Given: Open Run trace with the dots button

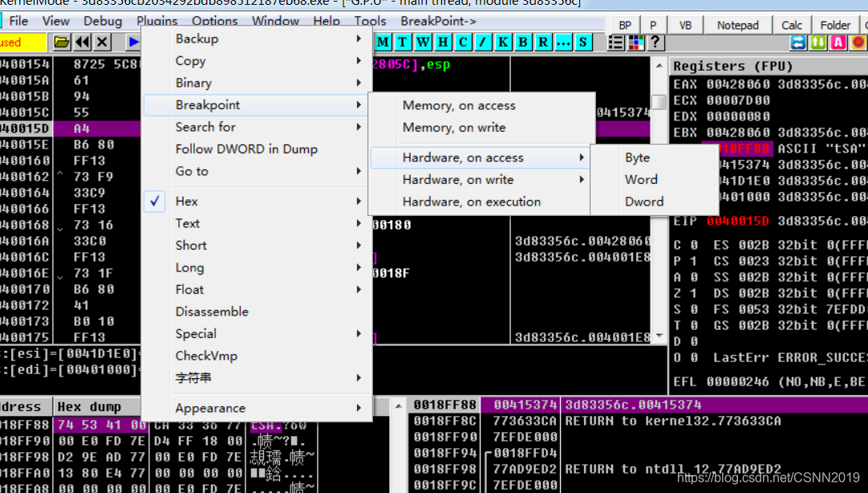Looking at the screenshot, I should pos(562,42).
